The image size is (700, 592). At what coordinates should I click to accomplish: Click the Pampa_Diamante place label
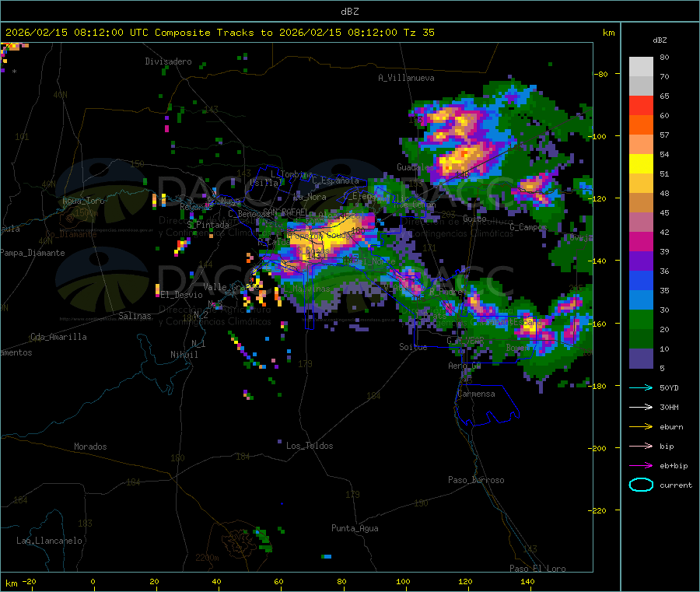[x=32, y=253]
